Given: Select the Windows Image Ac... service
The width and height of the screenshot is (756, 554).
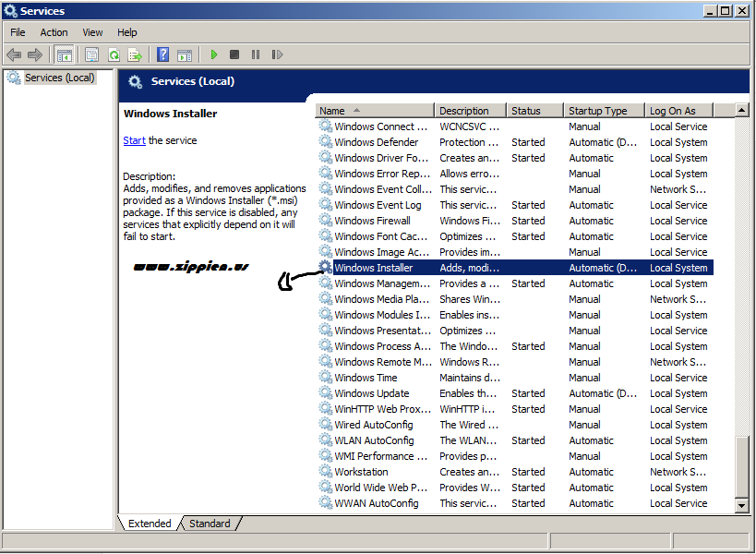Looking at the screenshot, I should (515, 252).
